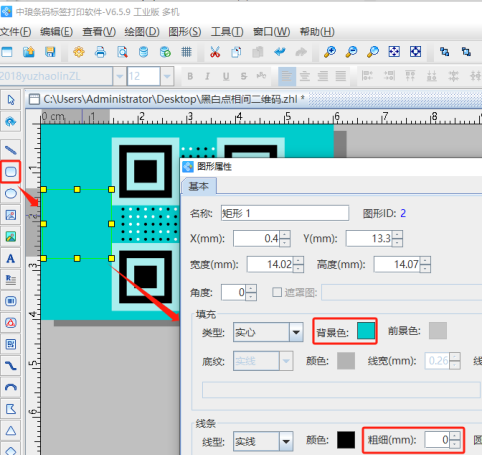
Task: Toggle italic text formatting button
Action: coord(207,76)
